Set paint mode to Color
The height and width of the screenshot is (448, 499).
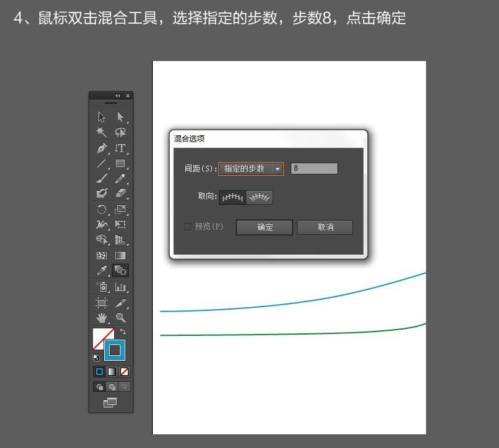[99, 371]
